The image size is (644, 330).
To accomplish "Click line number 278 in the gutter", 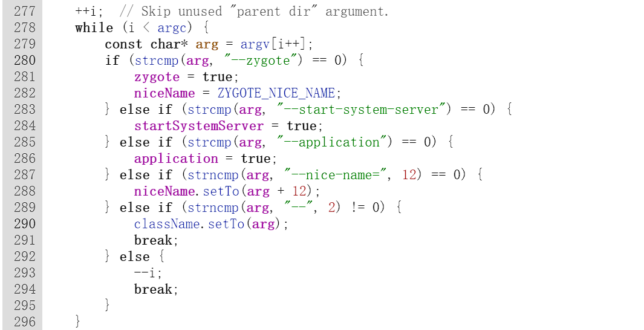I will [x=25, y=28].
